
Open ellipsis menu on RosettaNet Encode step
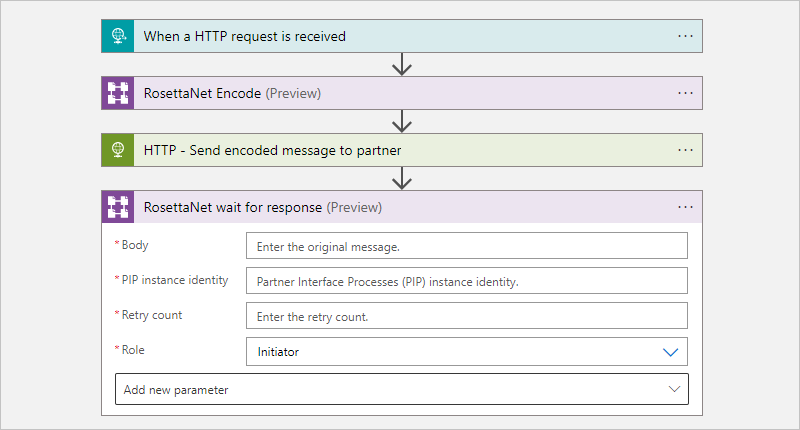[685, 93]
